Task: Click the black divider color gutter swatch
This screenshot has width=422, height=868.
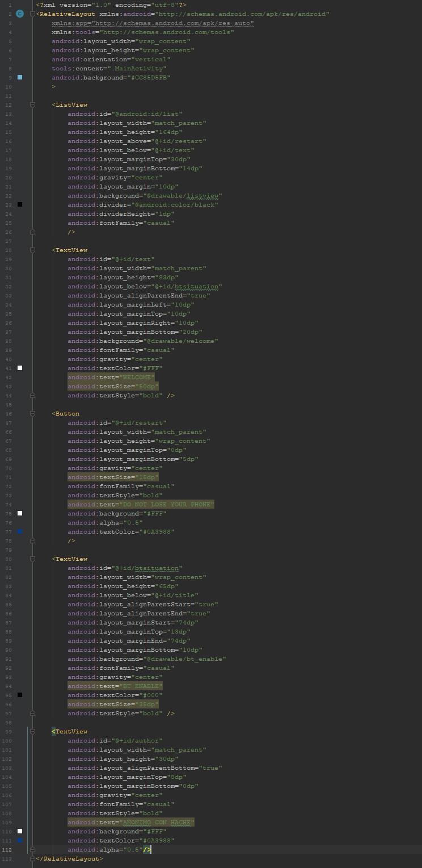Action: (x=20, y=204)
